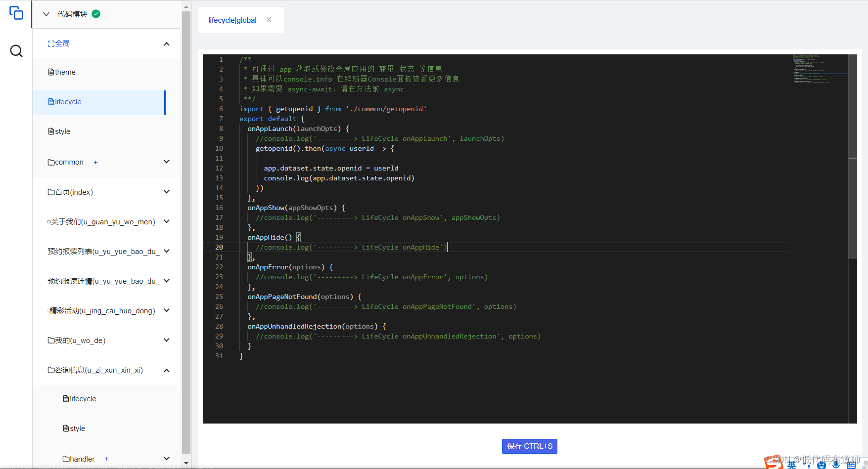Click the green check status icon beside 代码模块
This screenshot has width=868, height=469.
point(96,14)
